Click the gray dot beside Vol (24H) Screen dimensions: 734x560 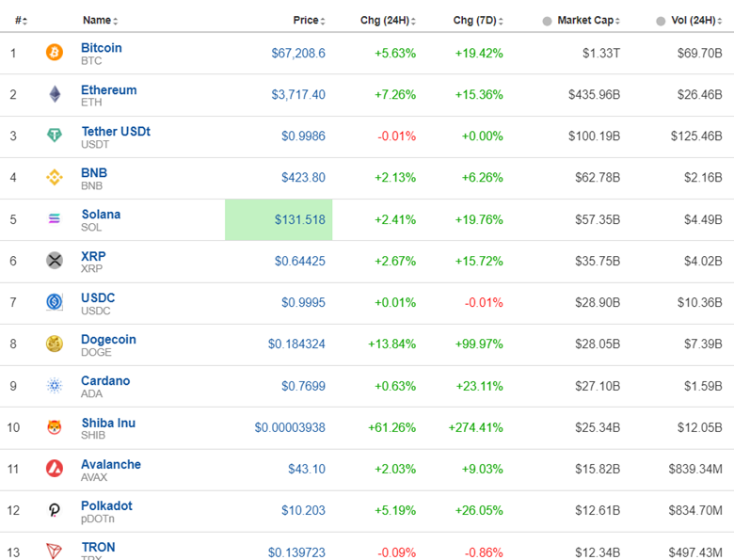661,21
